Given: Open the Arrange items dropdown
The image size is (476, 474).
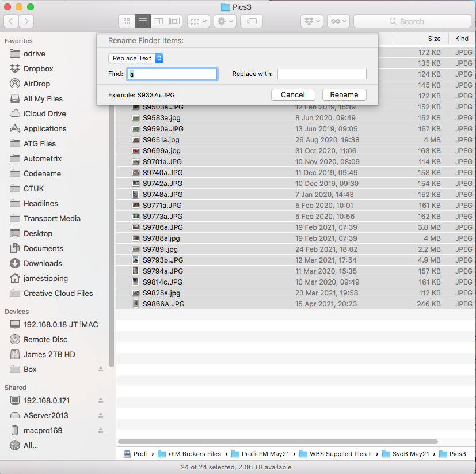Looking at the screenshot, I should [199, 21].
